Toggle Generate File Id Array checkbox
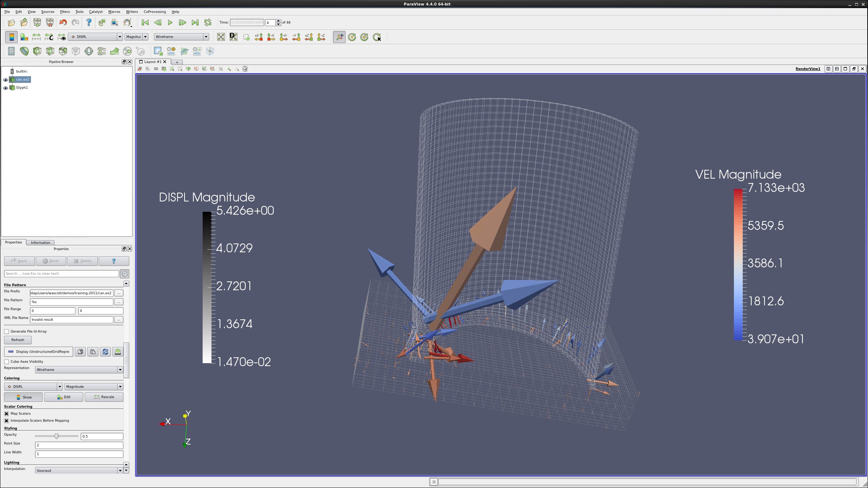This screenshot has width=868, height=488. pyautogui.click(x=7, y=331)
